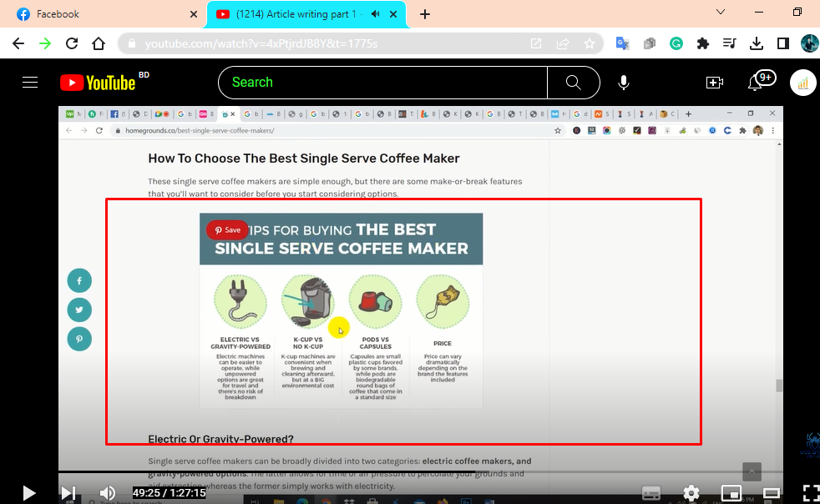The width and height of the screenshot is (820, 504).
Task: Click the video progress bar
Action: coord(421,472)
